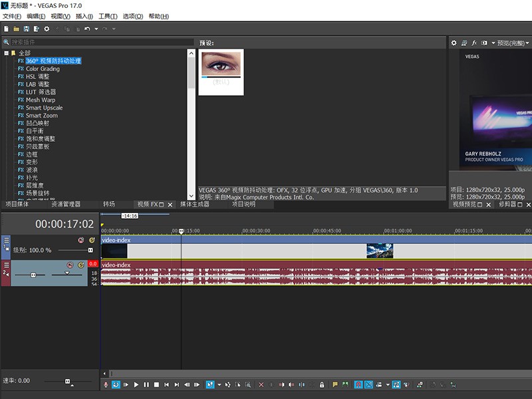Open the video track 1 hamburger menu
532x399 pixels.
pyautogui.click(x=7, y=240)
